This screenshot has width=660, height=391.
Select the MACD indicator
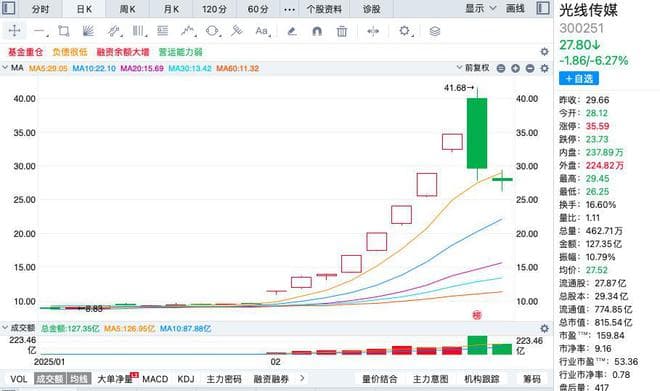pyautogui.click(x=155, y=379)
